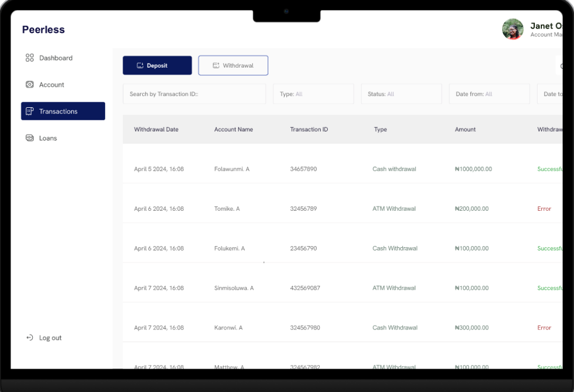
Task: Open the Date from filter
Action: [x=489, y=94]
